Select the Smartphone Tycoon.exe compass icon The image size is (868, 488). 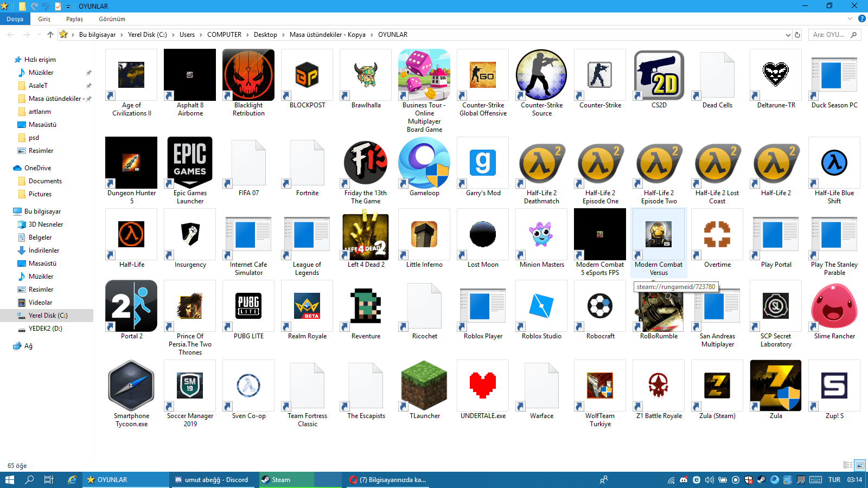click(x=131, y=386)
